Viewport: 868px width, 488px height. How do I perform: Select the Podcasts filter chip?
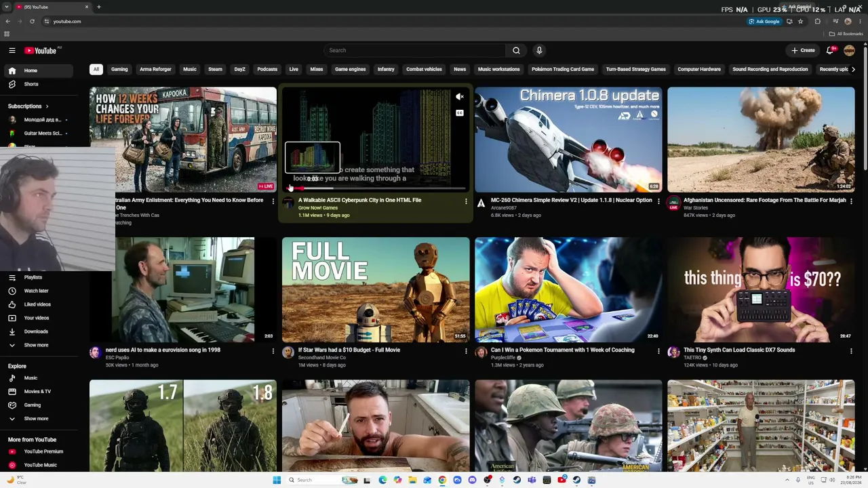point(267,69)
